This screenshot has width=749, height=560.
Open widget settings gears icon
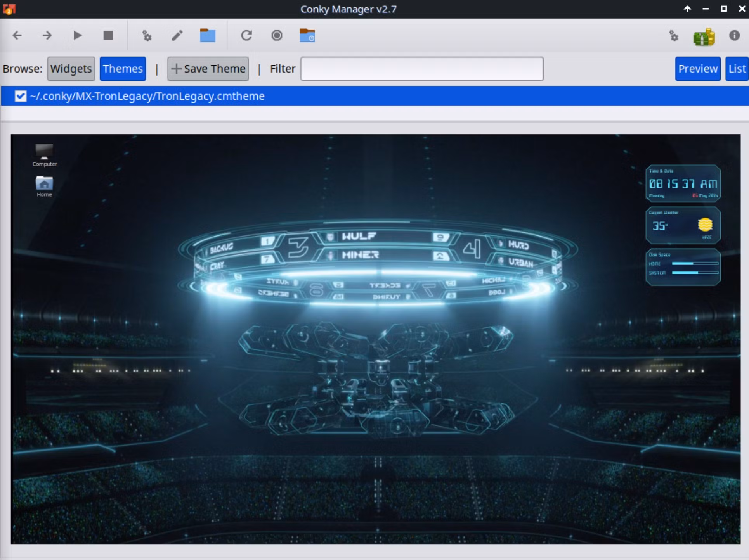(147, 36)
